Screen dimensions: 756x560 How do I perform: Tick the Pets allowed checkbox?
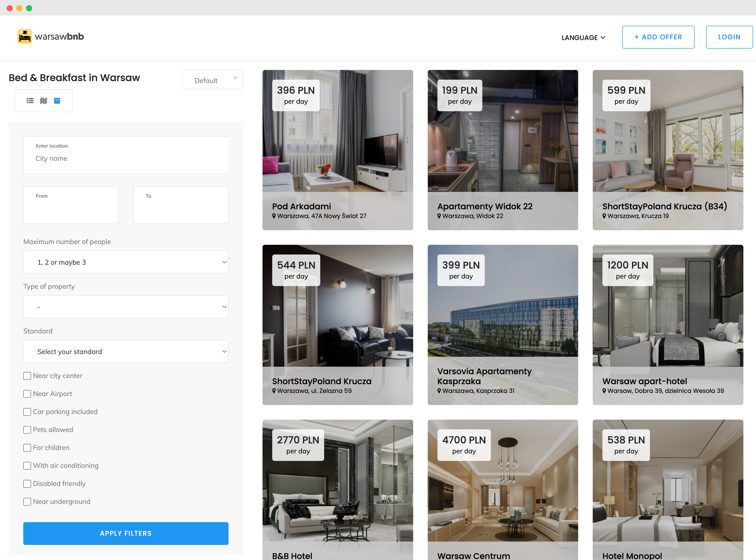(x=27, y=430)
